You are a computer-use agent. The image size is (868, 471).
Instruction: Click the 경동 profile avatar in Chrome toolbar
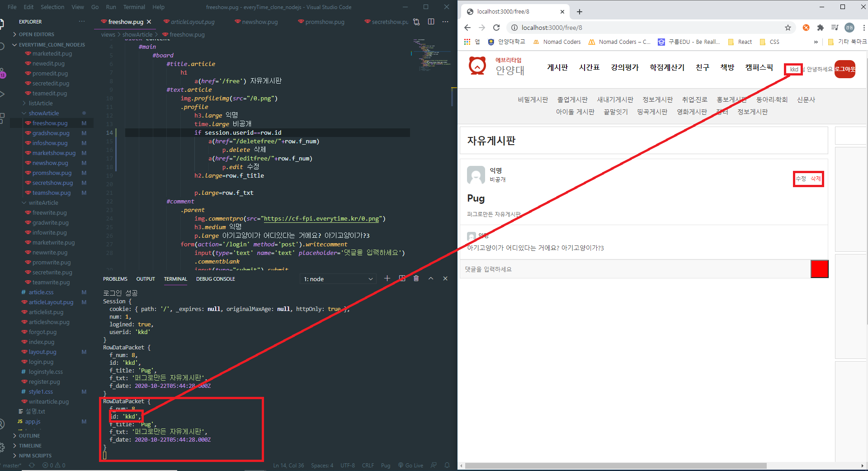tap(849, 28)
